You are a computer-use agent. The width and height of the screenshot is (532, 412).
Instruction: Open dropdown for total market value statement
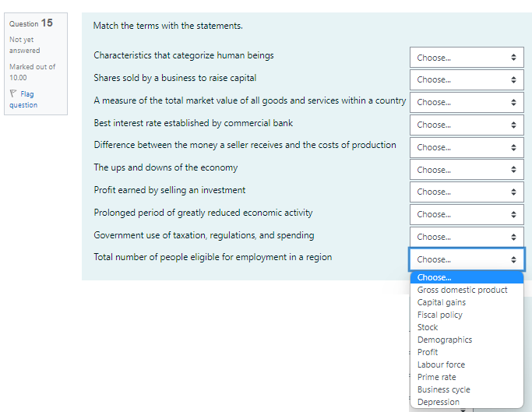point(467,102)
